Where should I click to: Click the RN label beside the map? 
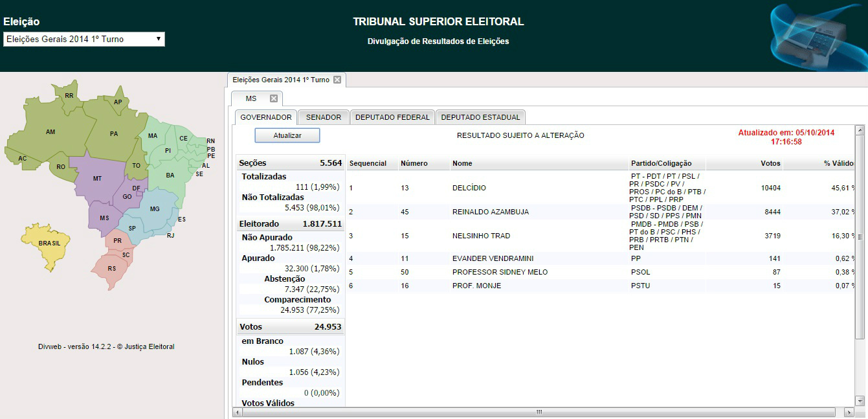point(211,141)
